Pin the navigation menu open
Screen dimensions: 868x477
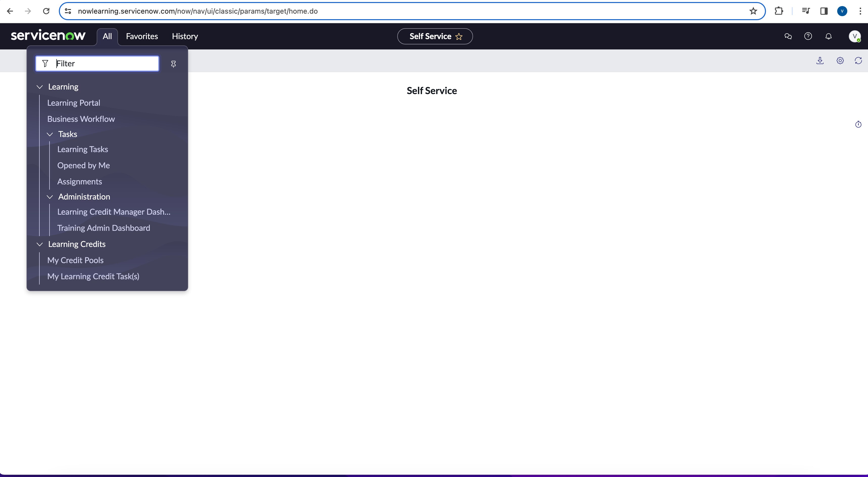(x=173, y=64)
